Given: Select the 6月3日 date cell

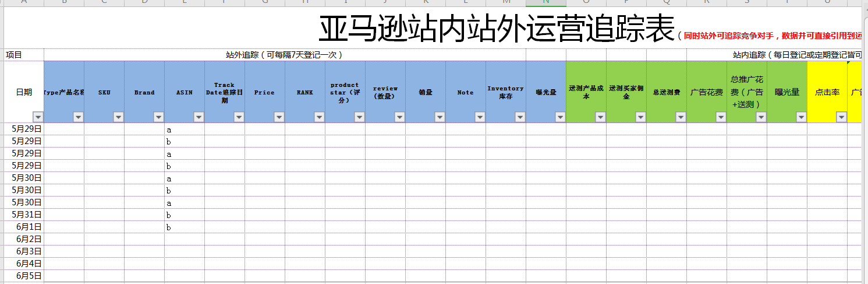Looking at the screenshot, I should [23, 251].
